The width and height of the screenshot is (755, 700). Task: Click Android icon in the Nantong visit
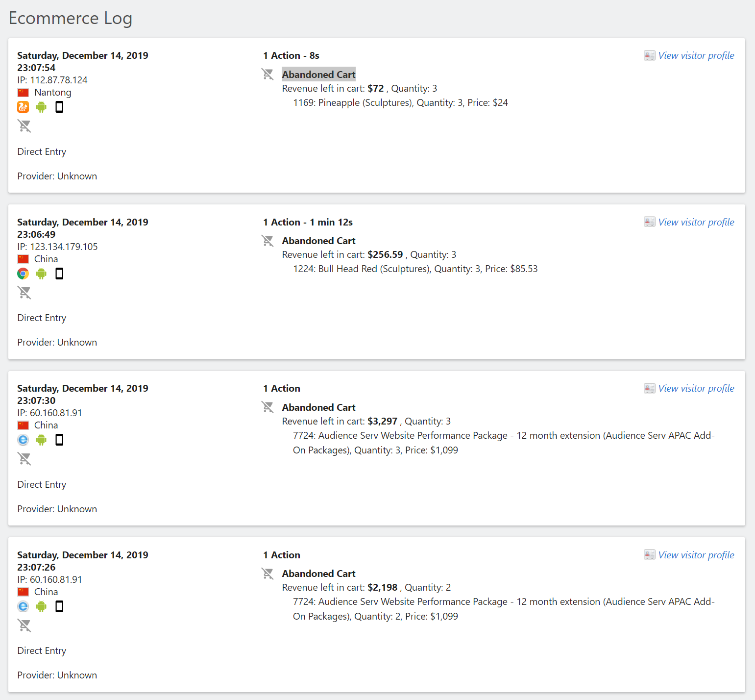[x=41, y=107]
